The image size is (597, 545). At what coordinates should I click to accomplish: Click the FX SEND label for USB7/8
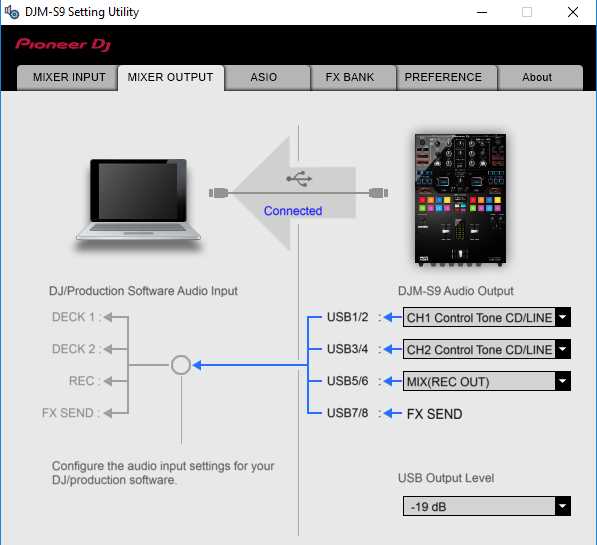tap(434, 414)
